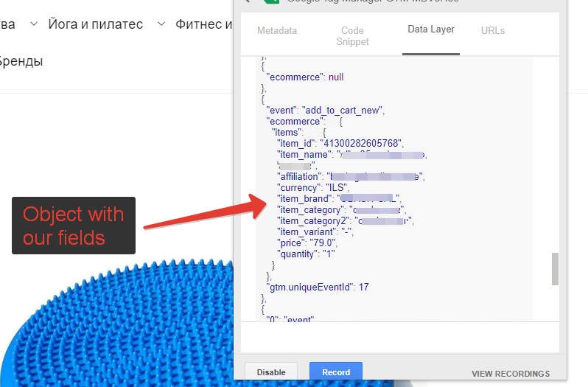Viewport: 588px width, 387px height.
Task: Expand dropdown chevron before Фитнес
Action: click(161, 24)
